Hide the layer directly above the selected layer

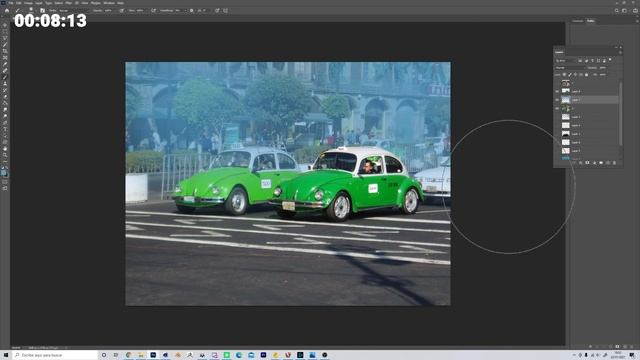(557, 91)
